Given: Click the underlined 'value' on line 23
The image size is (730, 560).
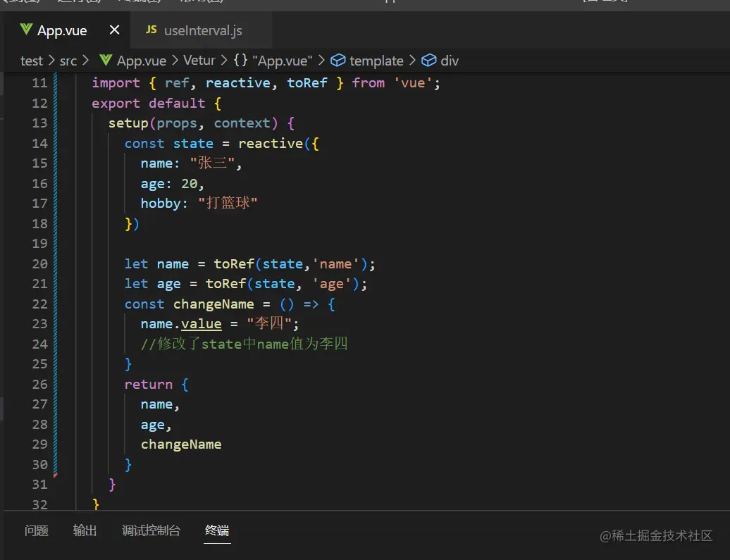Looking at the screenshot, I should point(201,324).
